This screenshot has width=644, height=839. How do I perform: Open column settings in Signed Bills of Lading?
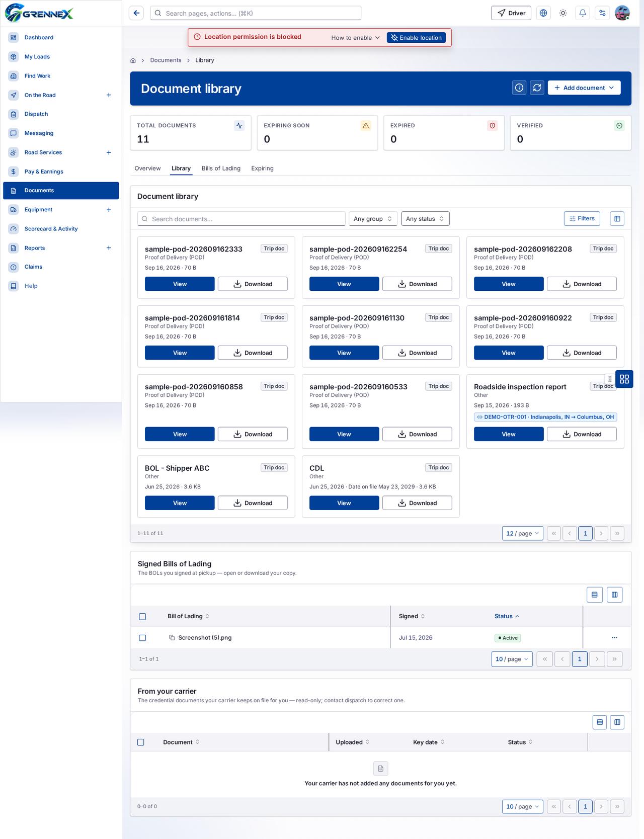click(x=615, y=595)
